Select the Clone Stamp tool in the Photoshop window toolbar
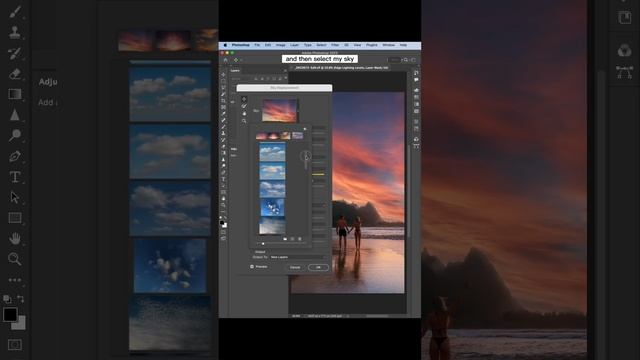640x360 pixels. 223,133
